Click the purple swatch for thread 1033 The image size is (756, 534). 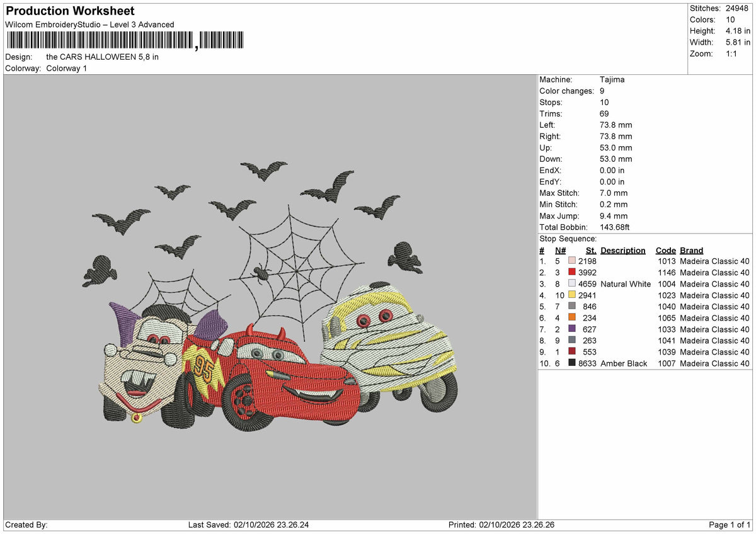(x=572, y=329)
